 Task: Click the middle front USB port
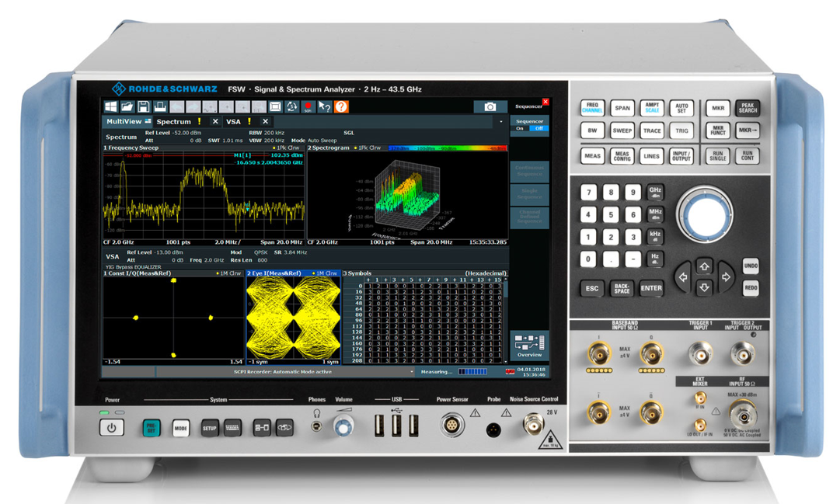(396, 426)
